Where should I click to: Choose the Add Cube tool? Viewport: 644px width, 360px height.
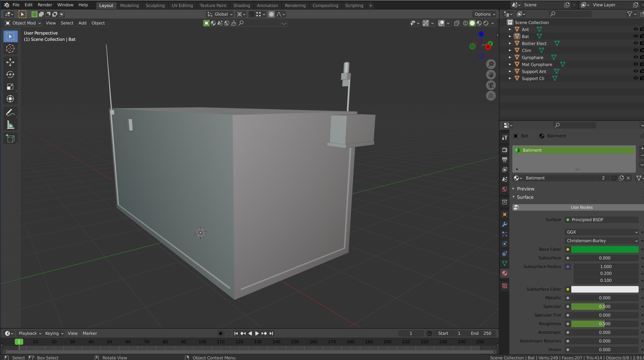(x=10, y=138)
